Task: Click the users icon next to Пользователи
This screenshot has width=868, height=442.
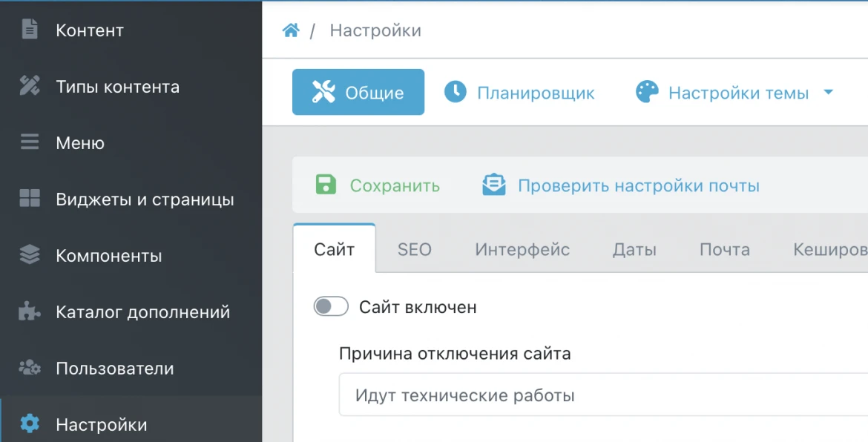Action: pyautogui.click(x=28, y=368)
